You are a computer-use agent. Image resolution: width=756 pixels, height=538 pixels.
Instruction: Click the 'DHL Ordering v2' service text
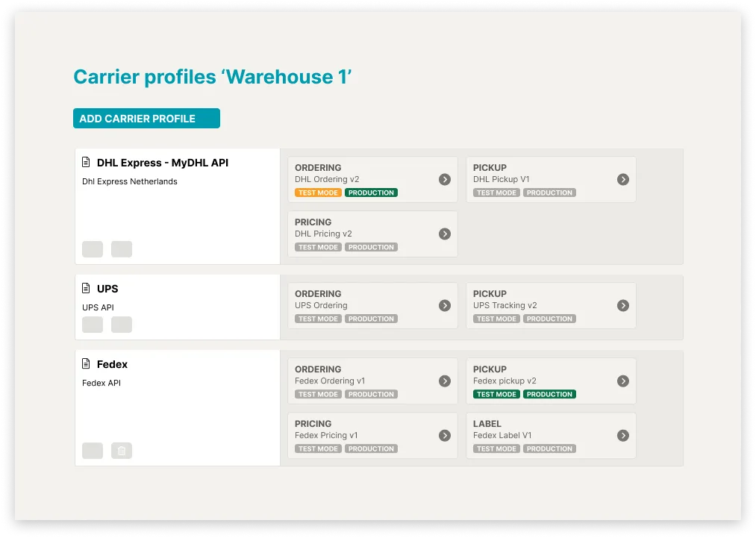pos(327,179)
